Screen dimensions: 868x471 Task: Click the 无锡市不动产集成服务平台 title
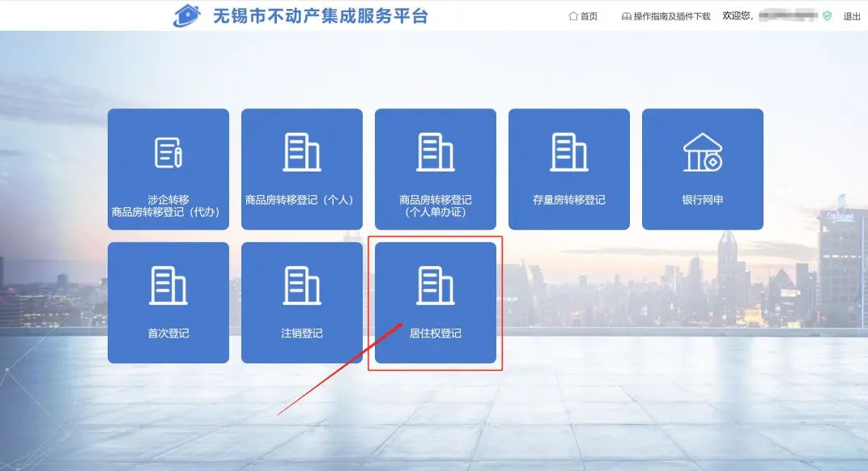[x=321, y=16]
